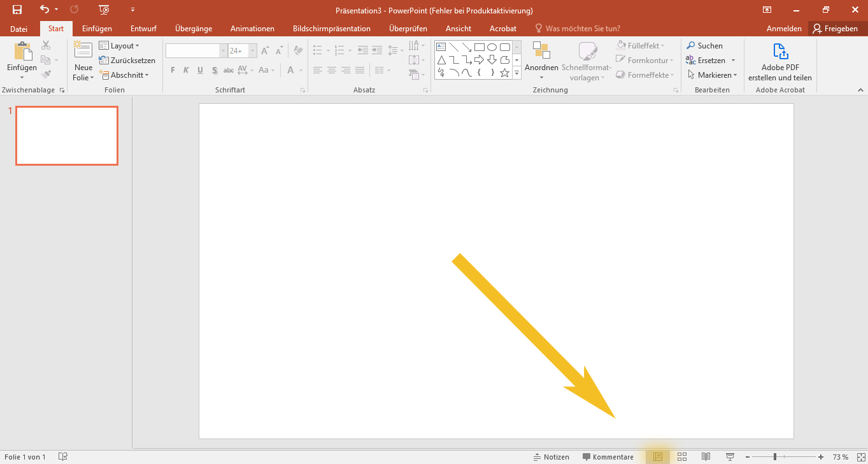Start slideshow from beginning in title bar
Screen dimensions: 868x464
tap(104, 10)
